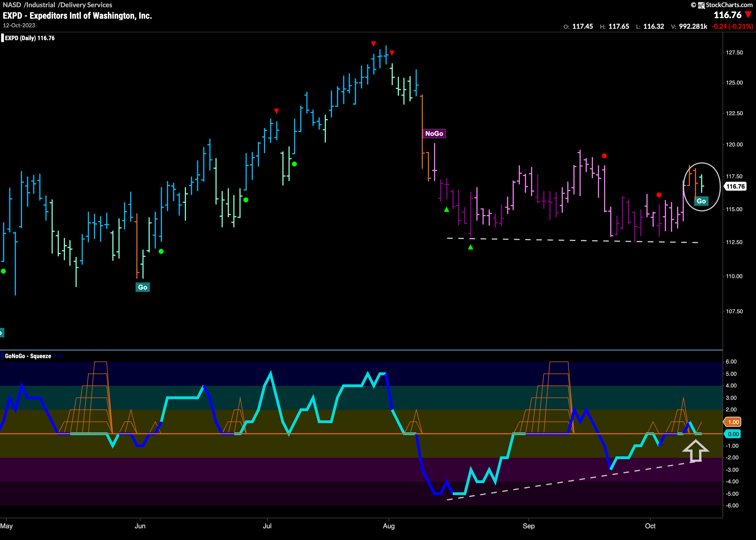Click the 112.50 price axis label
Viewport: 756px width, 540px height.
pos(735,242)
